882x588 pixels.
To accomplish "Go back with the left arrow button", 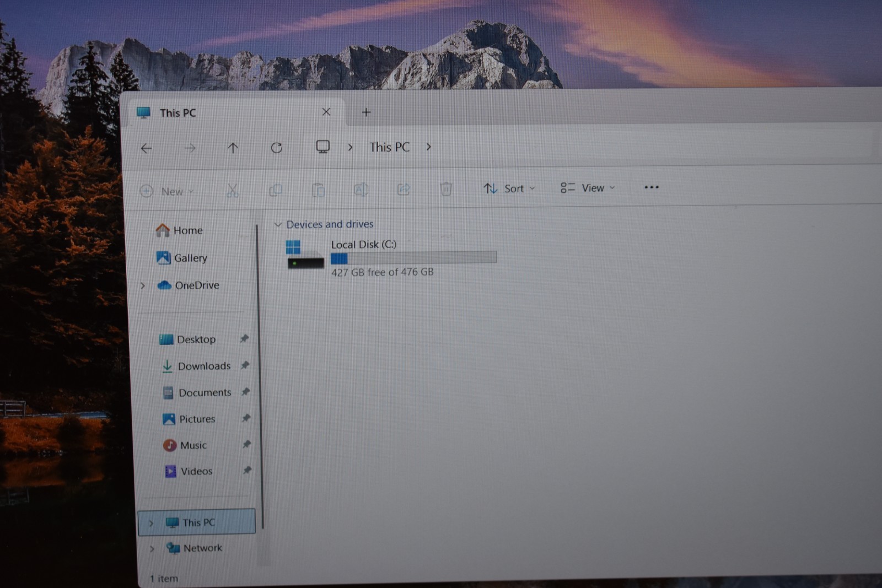I will 146,148.
